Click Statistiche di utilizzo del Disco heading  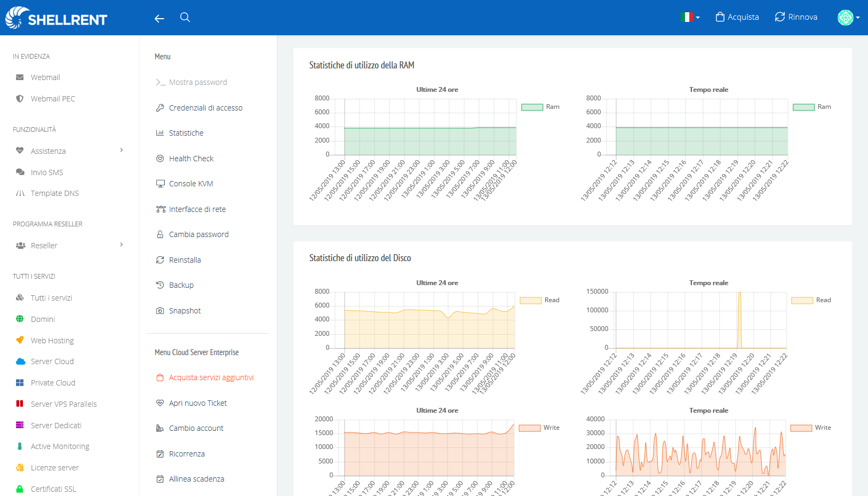360,258
